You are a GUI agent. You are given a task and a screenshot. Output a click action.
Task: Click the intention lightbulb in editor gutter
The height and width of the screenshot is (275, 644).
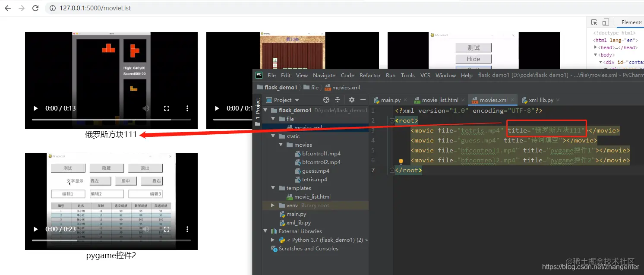tap(401, 162)
